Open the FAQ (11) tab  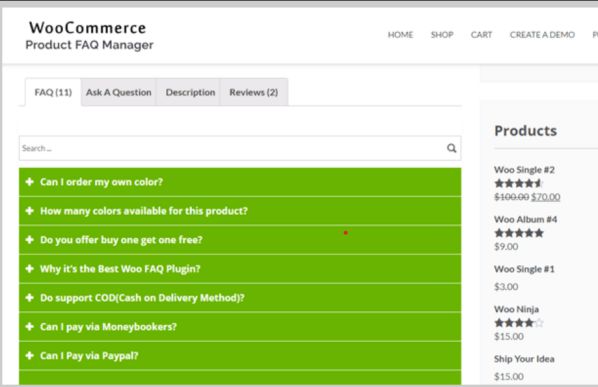tap(53, 92)
